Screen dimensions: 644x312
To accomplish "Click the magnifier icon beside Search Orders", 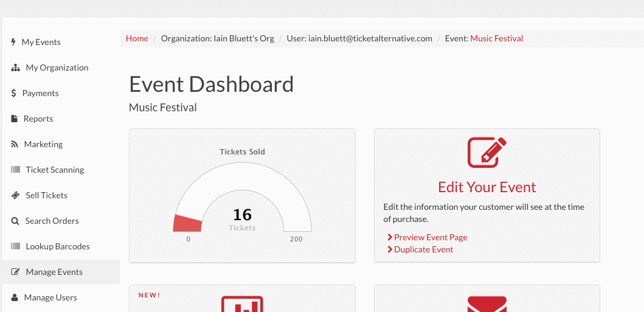I will pyautogui.click(x=15, y=221).
